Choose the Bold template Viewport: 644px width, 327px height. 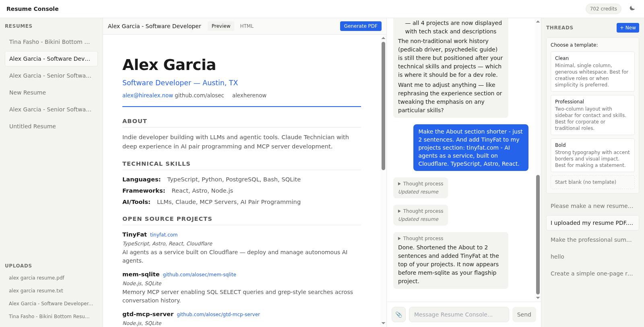coord(592,155)
